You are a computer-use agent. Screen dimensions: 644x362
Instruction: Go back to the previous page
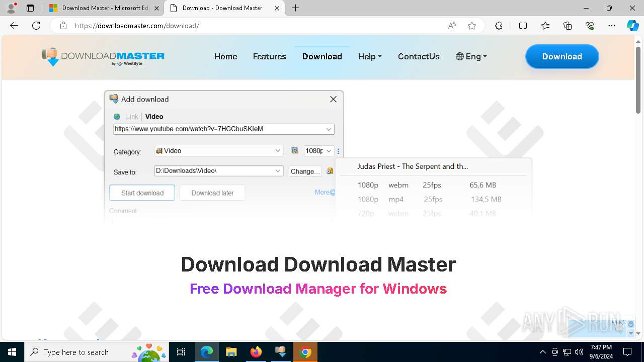14,26
